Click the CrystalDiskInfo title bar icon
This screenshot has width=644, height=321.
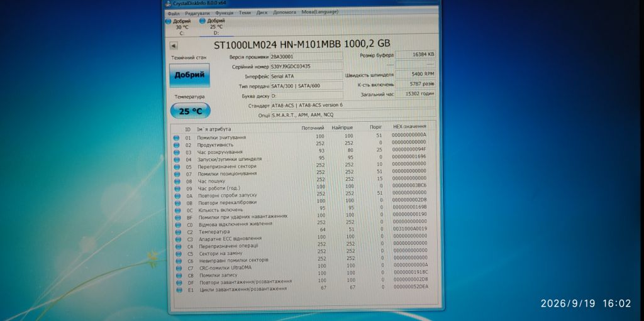tap(168, 3)
